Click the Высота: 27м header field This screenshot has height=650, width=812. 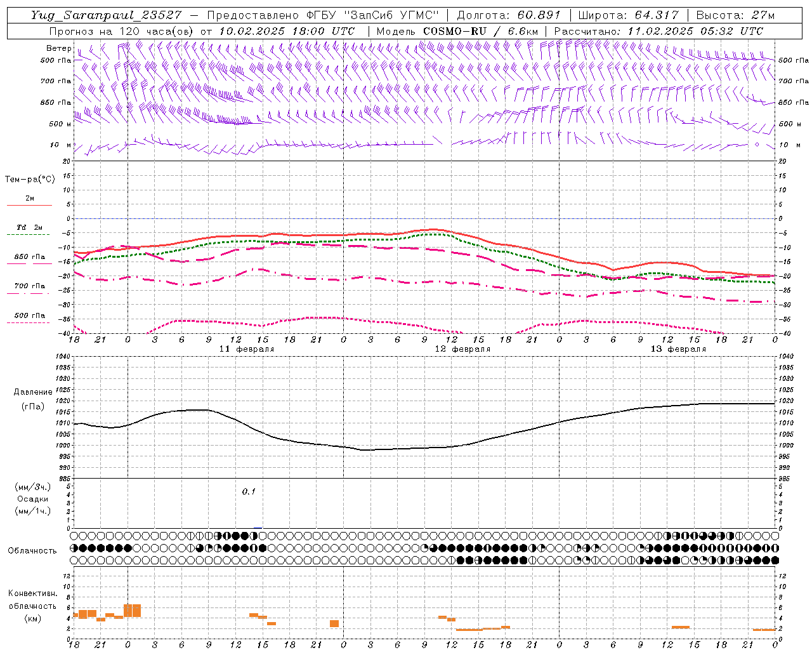(735, 15)
